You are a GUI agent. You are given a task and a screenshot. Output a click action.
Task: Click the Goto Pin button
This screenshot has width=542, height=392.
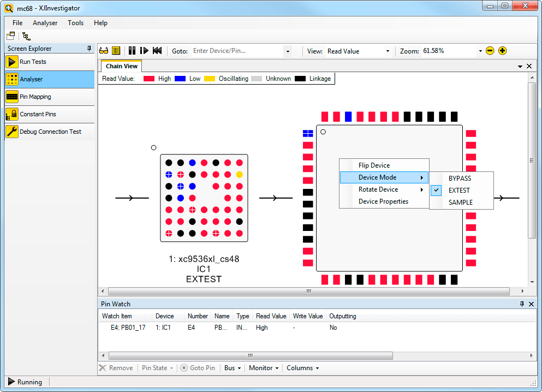click(x=198, y=368)
